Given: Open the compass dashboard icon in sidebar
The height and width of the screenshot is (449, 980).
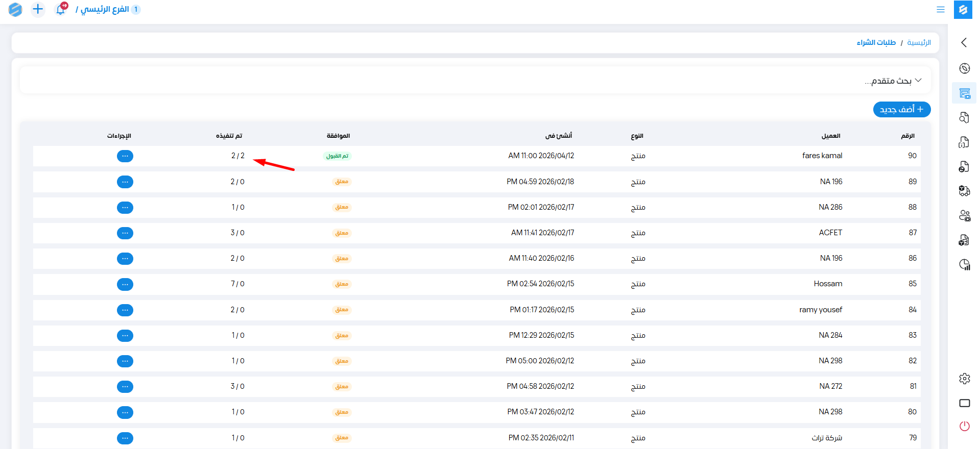Looking at the screenshot, I should point(964,68).
